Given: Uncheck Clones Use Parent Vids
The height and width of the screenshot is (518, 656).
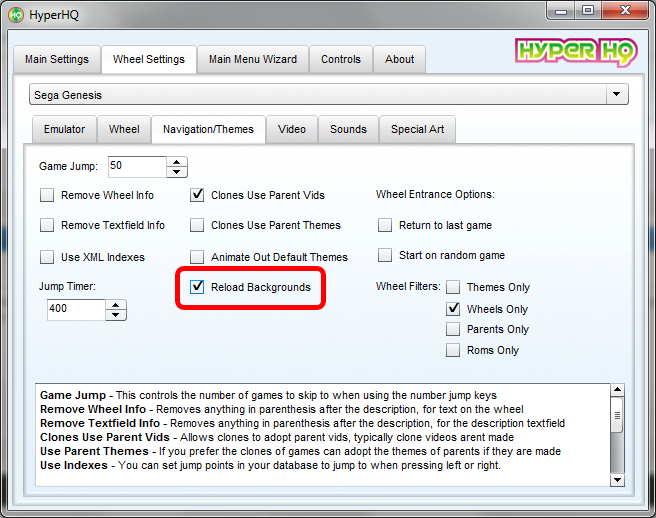Looking at the screenshot, I should (x=197, y=195).
